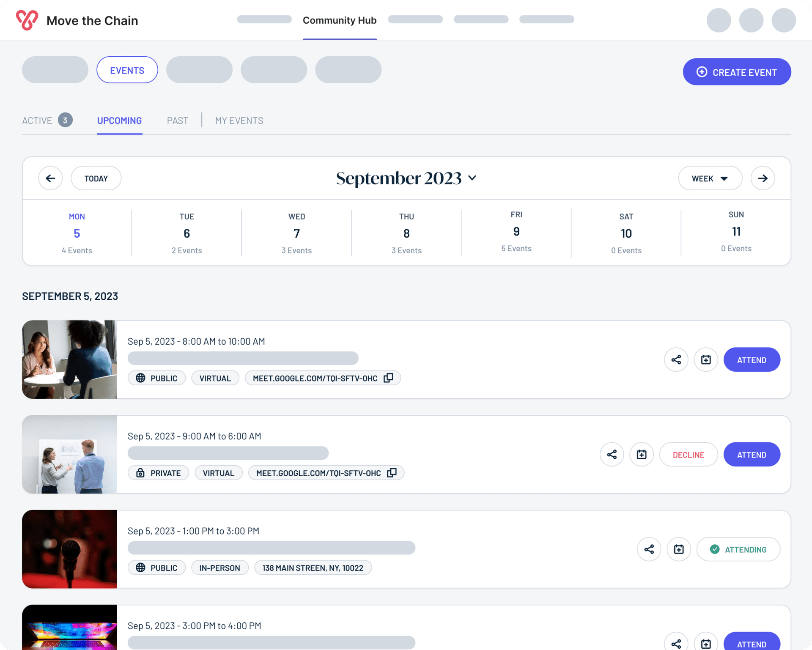
Task: Click the Active tab's count badge 3
Action: tap(65, 120)
